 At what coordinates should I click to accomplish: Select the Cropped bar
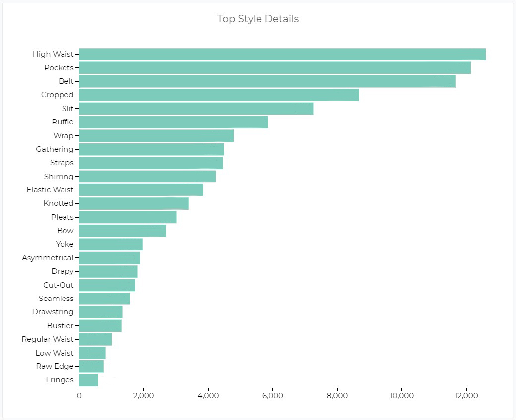[219, 95]
